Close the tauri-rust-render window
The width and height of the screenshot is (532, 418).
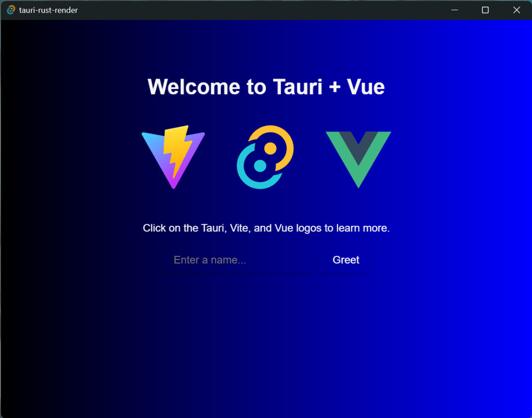tap(516, 10)
